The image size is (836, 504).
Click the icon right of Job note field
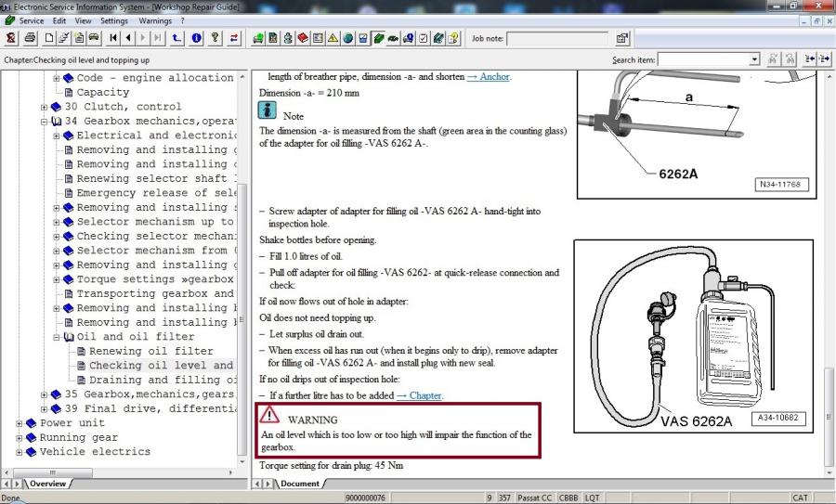coord(622,38)
